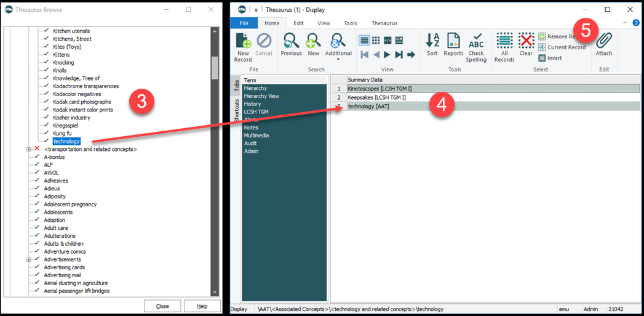Open the Reports tool
The width and height of the screenshot is (644, 316).
coord(453,42)
